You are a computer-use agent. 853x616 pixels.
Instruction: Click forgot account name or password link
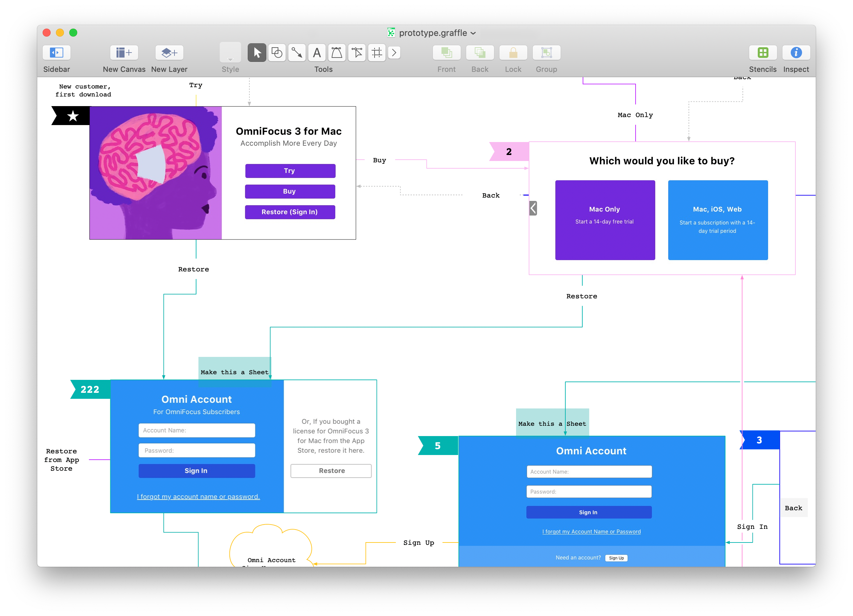(x=198, y=497)
